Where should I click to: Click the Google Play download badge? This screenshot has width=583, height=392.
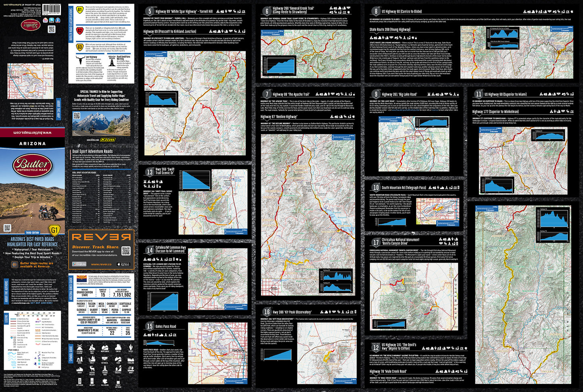pos(79,264)
